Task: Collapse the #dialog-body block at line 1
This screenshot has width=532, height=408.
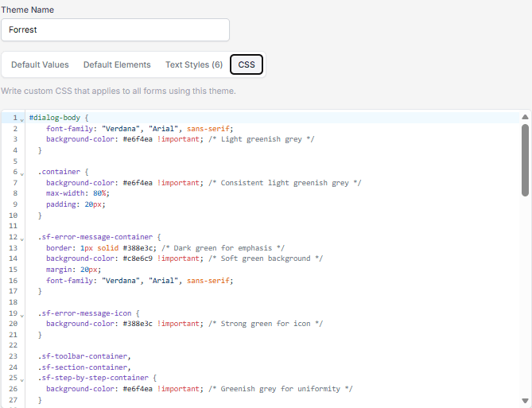Action: (22, 120)
